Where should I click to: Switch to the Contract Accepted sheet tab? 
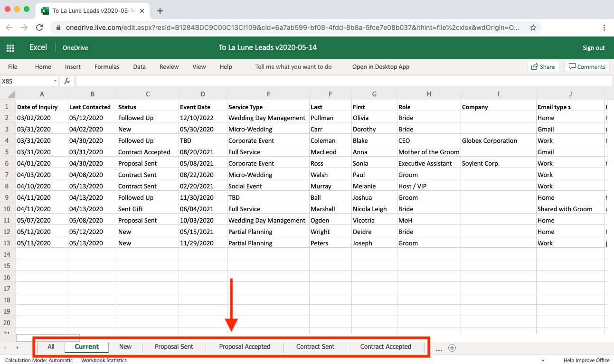386,347
